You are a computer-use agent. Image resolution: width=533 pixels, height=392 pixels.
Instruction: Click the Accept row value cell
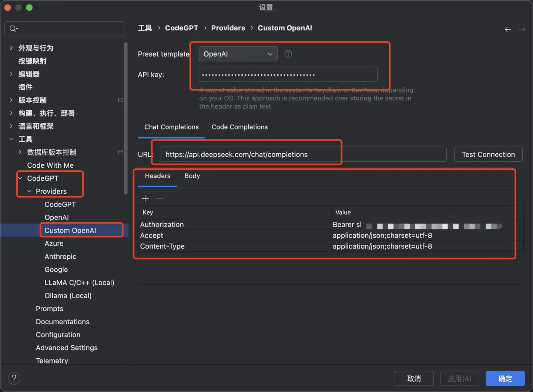427,235
